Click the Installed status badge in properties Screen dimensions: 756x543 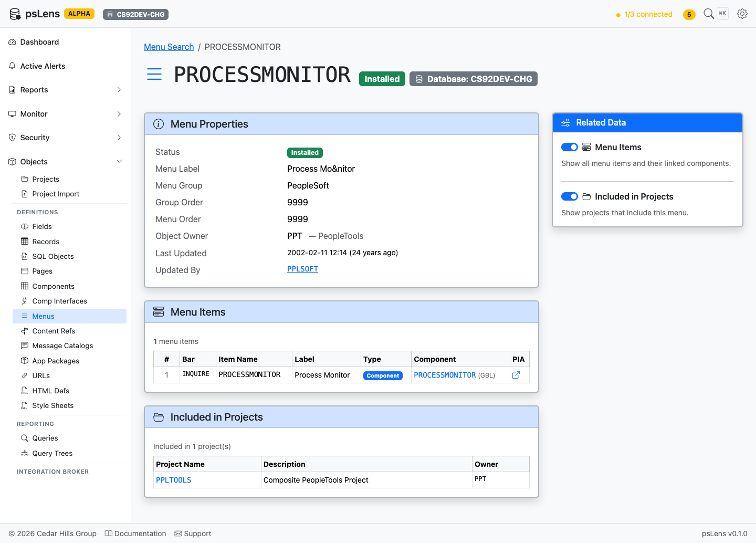coord(305,153)
